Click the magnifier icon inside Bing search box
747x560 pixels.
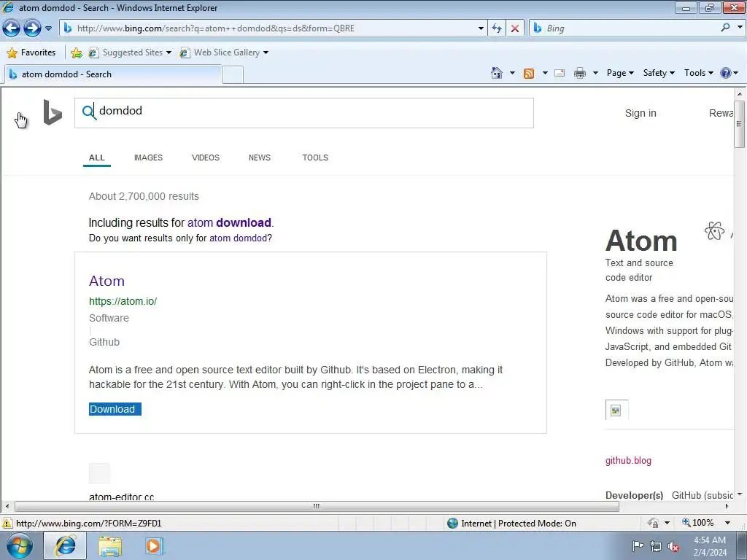pos(88,112)
